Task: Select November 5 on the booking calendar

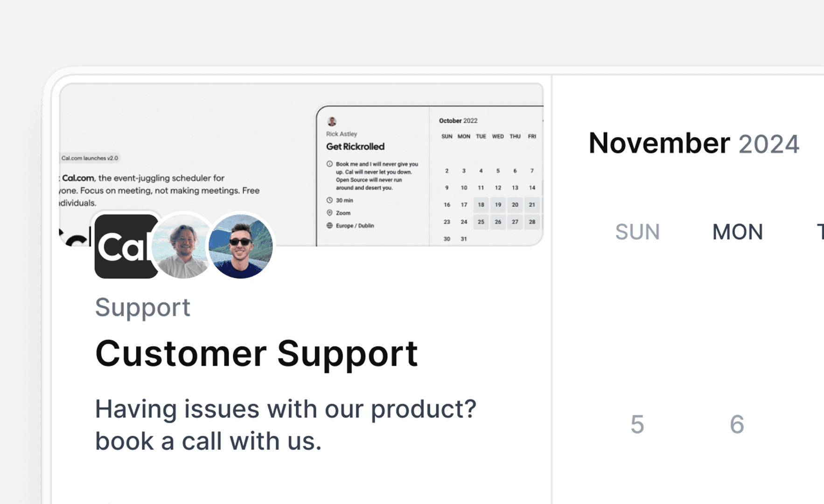Action: pos(637,424)
